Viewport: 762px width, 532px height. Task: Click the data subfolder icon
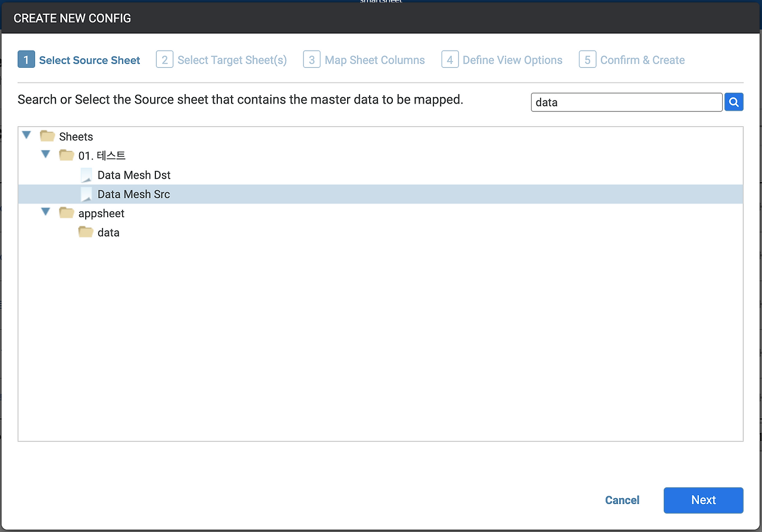coord(86,232)
